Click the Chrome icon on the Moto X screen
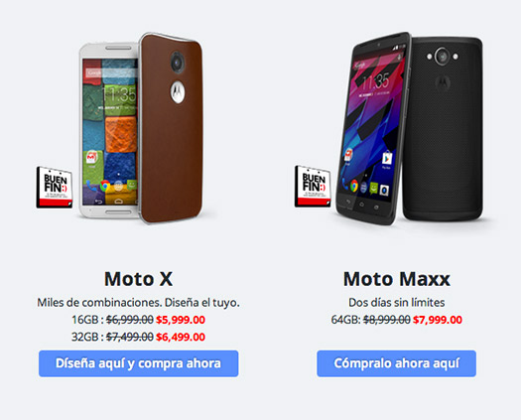This screenshot has width=521, height=420. [104, 186]
